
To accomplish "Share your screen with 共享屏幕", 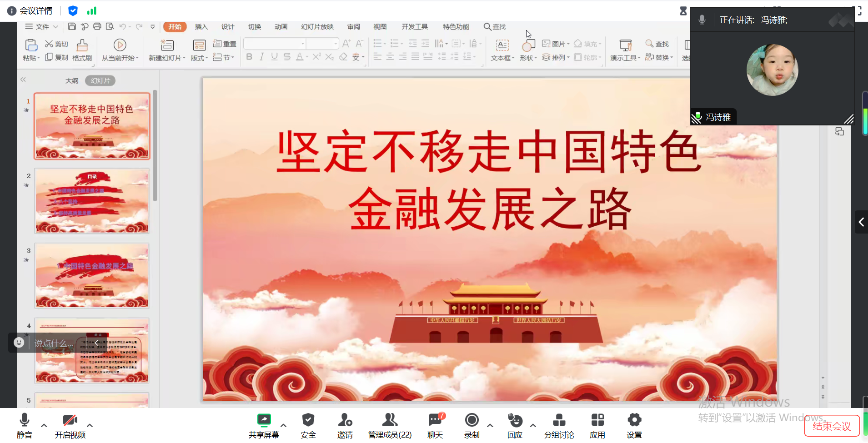I will [x=264, y=425].
